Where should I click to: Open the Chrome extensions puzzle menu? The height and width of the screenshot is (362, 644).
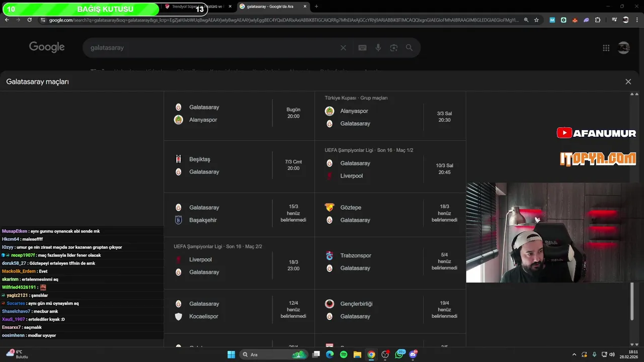tap(598, 20)
